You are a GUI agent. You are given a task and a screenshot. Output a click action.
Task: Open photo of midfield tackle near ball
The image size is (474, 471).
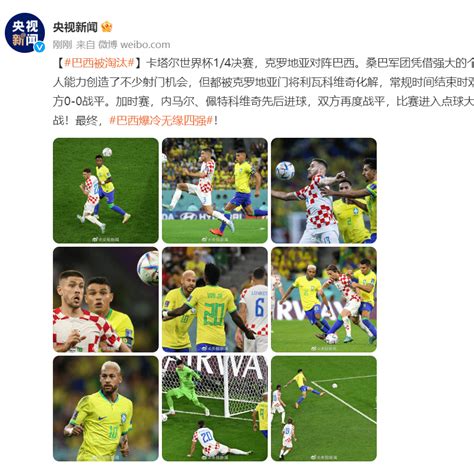[x=324, y=299]
